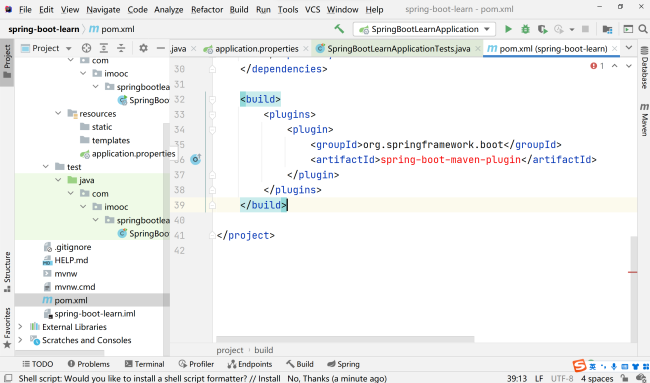Open the Problems tool window
The width and height of the screenshot is (650, 383).
click(x=89, y=364)
